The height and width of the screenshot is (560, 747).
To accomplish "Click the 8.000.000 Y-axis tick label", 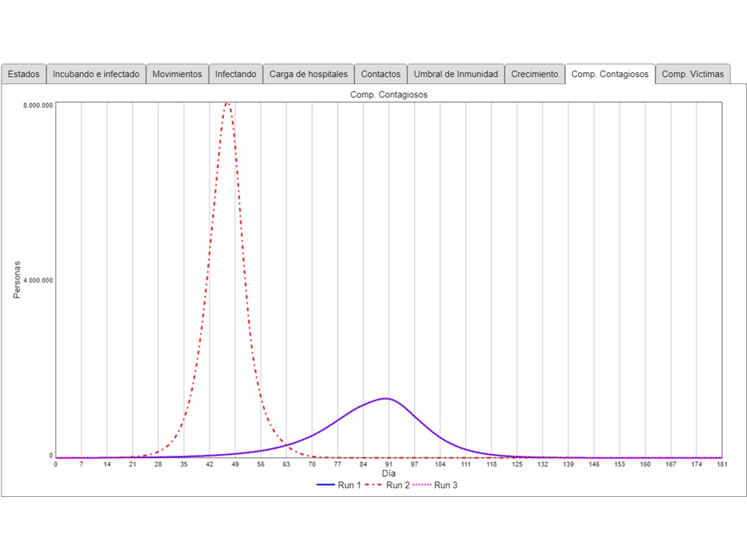I will 38,105.
